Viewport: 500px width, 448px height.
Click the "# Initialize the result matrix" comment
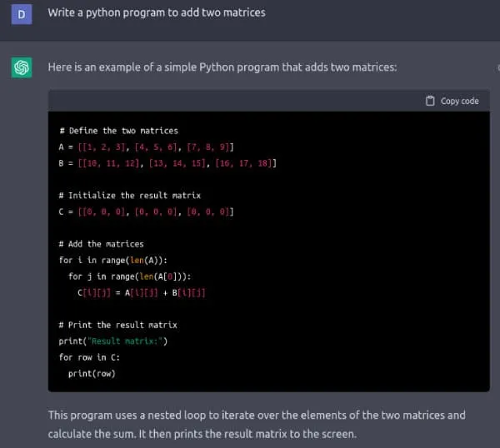(x=129, y=196)
